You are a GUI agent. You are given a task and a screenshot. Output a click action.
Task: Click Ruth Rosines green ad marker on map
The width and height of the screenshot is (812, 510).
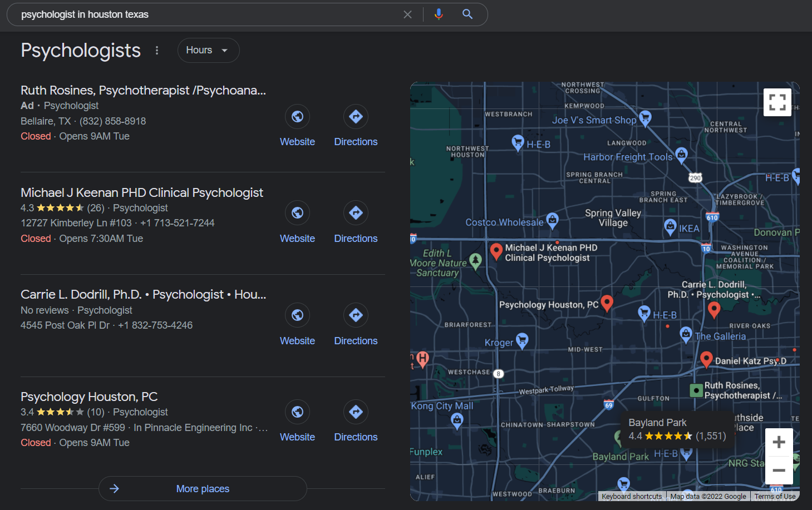click(x=696, y=390)
